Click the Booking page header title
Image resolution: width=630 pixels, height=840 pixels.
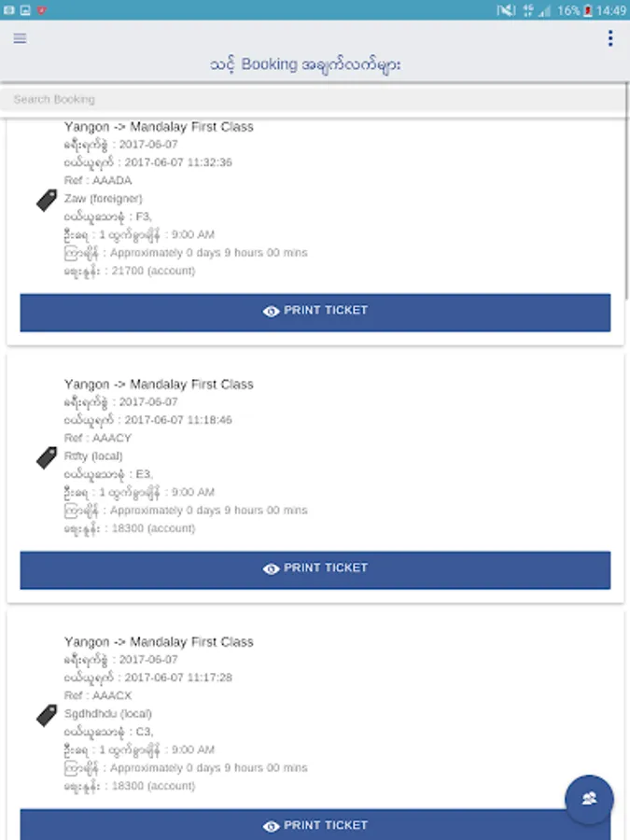(307, 65)
